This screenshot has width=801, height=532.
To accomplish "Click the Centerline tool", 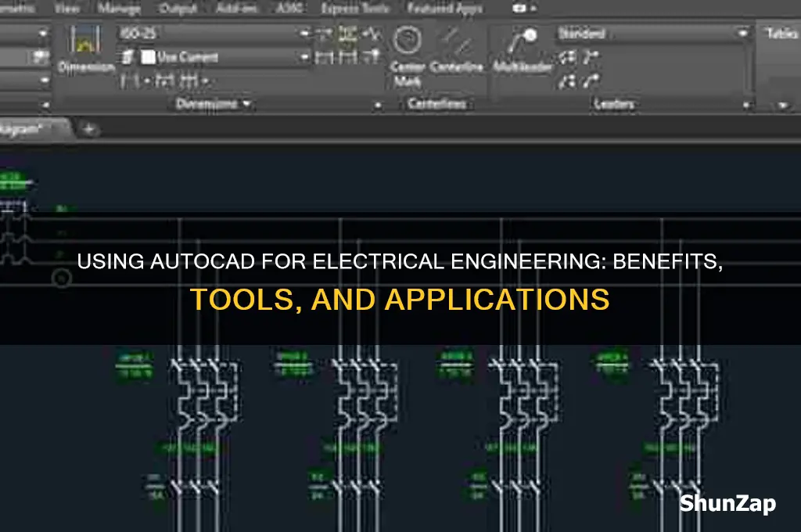I will (x=456, y=50).
